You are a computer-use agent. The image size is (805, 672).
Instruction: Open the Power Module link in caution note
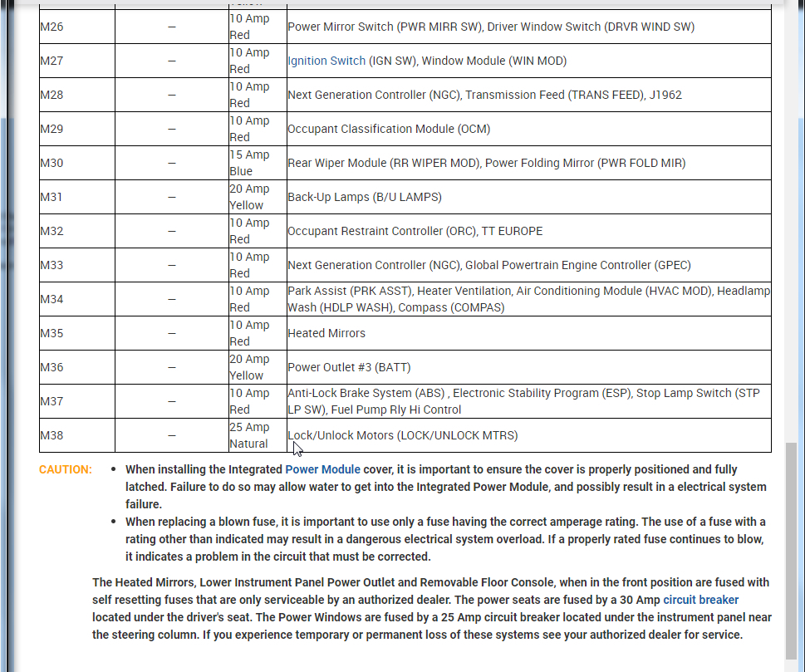322,469
